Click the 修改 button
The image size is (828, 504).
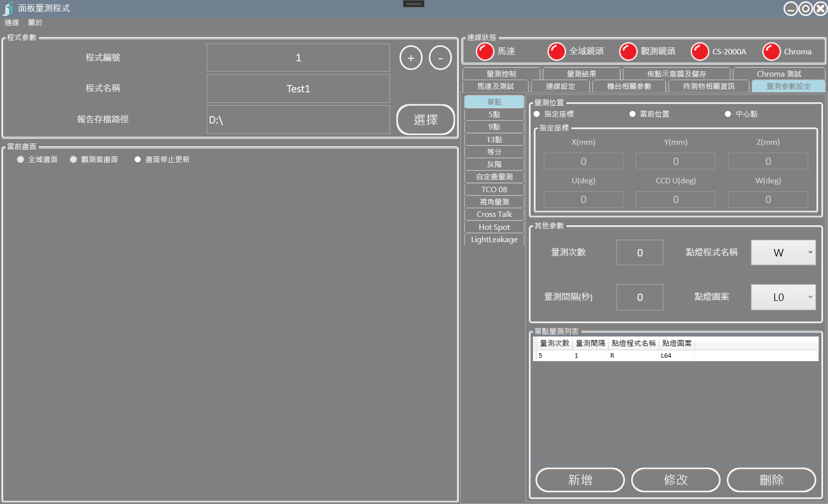pos(676,480)
